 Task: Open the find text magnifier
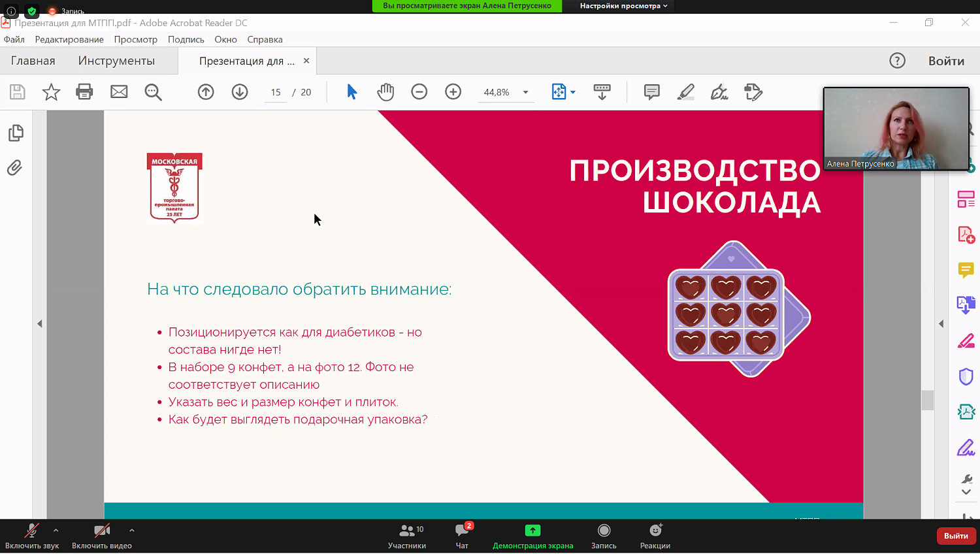(x=153, y=92)
